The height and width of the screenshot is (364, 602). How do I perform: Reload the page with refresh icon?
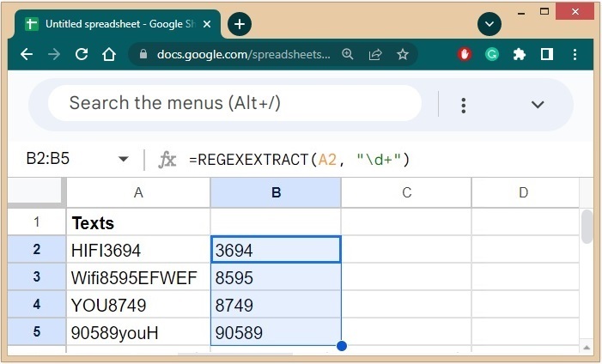pos(82,54)
